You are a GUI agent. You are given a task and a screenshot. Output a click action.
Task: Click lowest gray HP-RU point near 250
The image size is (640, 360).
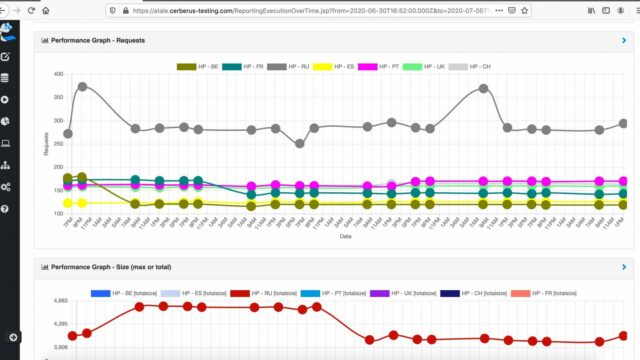300,144
